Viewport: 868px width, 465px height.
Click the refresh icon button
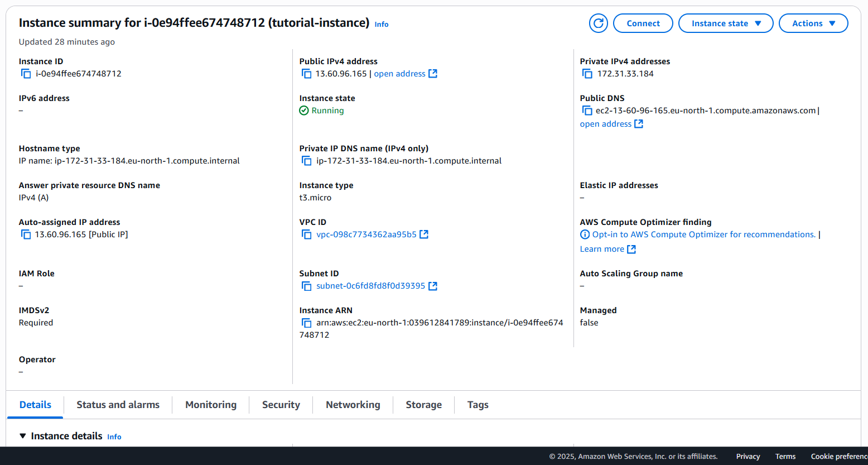(598, 23)
